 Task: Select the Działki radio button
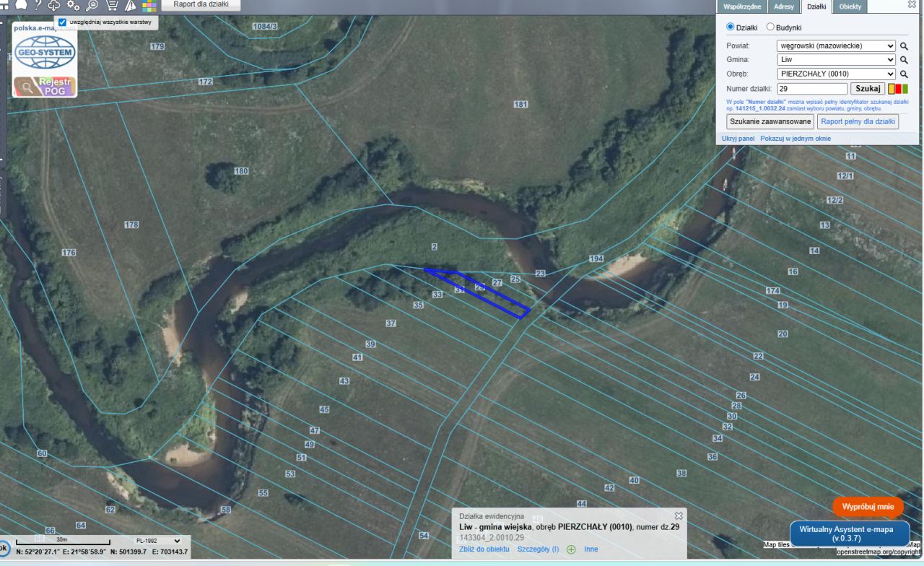tap(730, 27)
